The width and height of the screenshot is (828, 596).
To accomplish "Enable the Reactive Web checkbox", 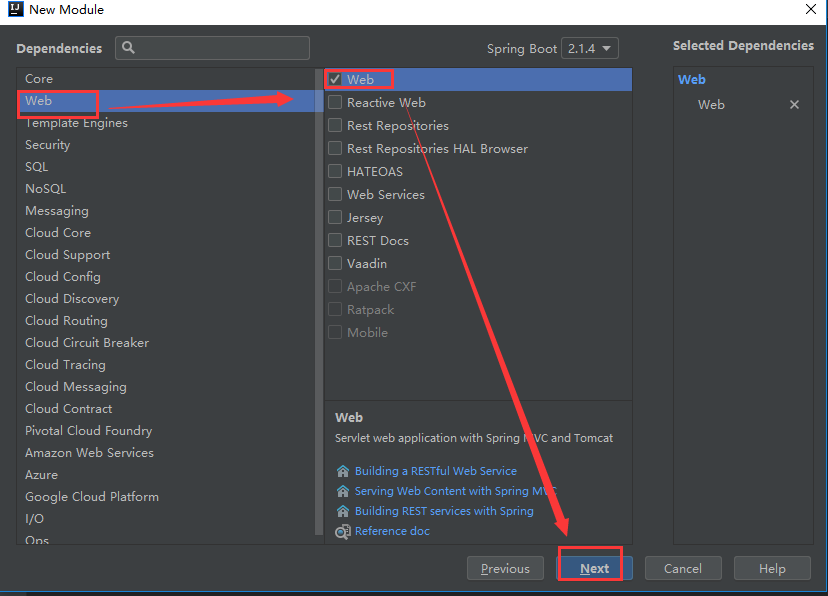I will click(x=335, y=102).
